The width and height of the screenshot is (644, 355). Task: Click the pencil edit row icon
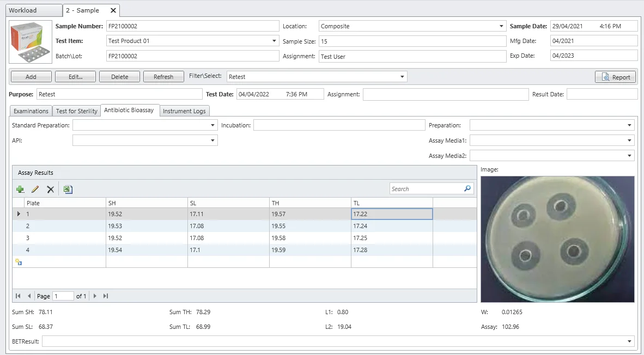pos(35,189)
